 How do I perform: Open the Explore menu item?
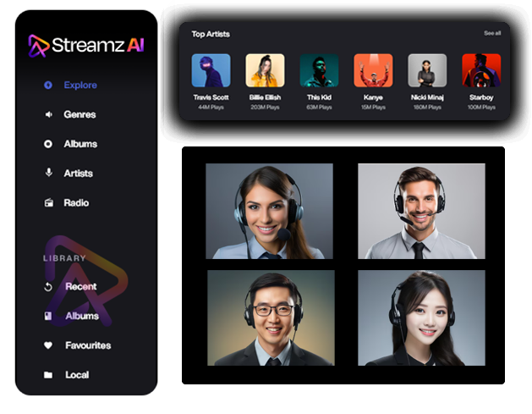[80, 85]
